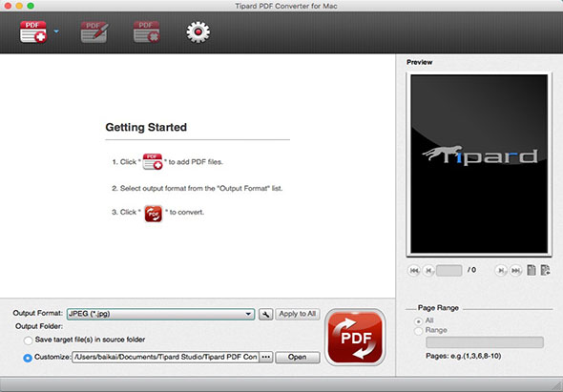The width and height of the screenshot is (563, 392).
Task: Click the "Output Folder:" label
Action: pyautogui.click(x=39, y=326)
